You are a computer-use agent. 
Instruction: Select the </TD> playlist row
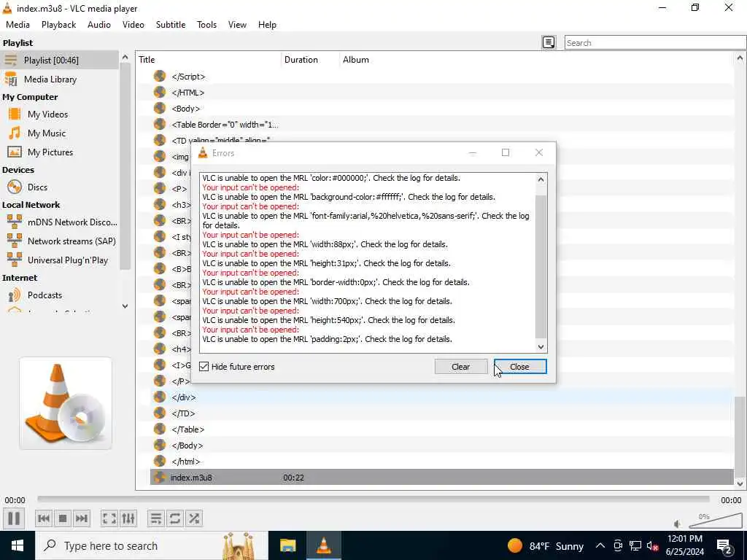(x=441, y=413)
